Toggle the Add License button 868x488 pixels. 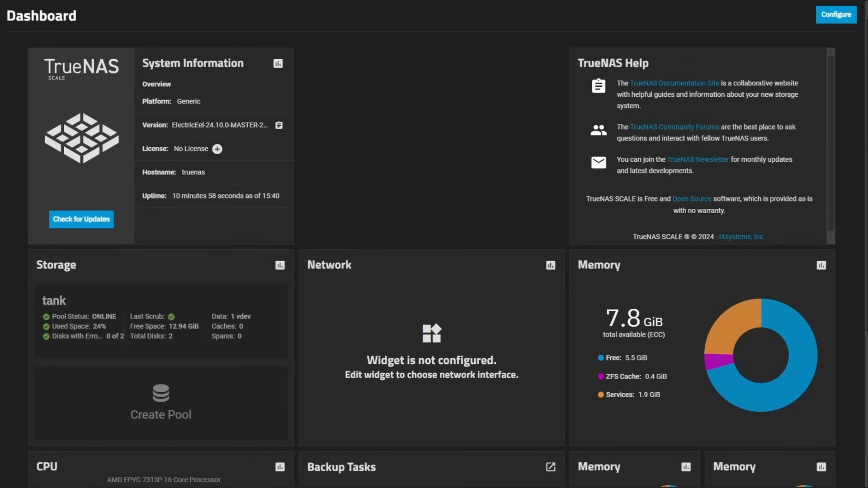tap(217, 148)
